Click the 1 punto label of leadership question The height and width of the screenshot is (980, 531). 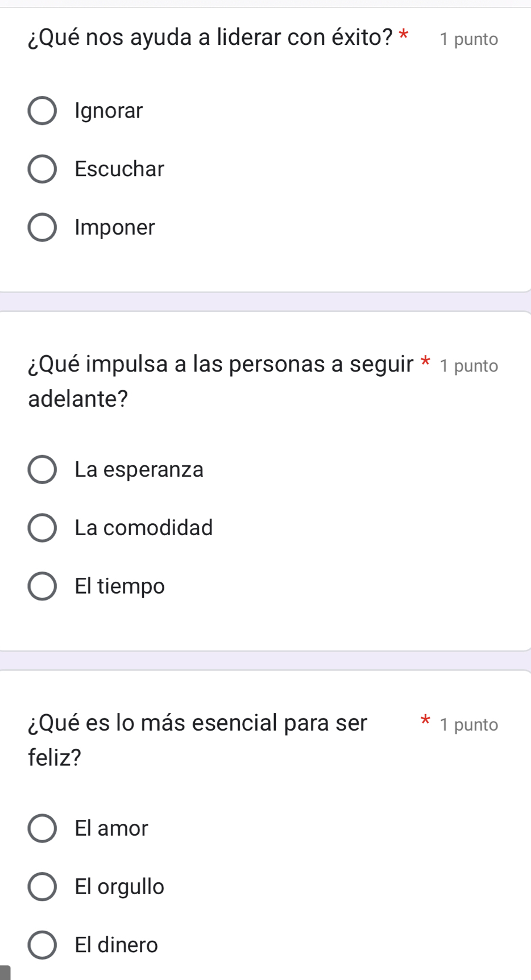click(469, 39)
